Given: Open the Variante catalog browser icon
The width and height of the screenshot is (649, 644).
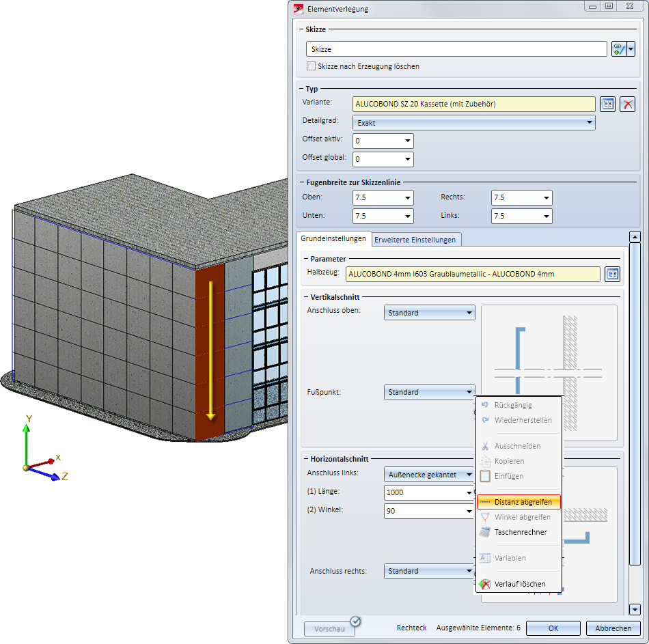Looking at the screenshot, I should click(607, 104).
